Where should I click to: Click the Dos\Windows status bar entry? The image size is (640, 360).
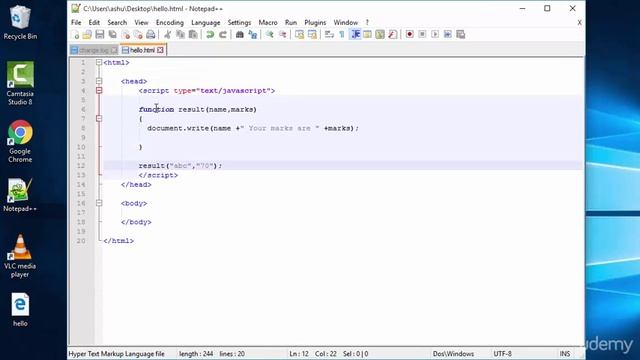tap(453, 354)
